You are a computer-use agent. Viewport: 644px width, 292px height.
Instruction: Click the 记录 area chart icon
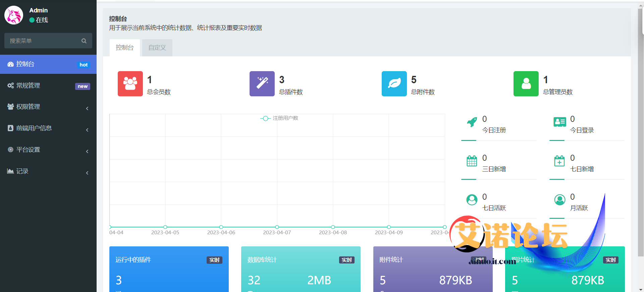(11, 171)
